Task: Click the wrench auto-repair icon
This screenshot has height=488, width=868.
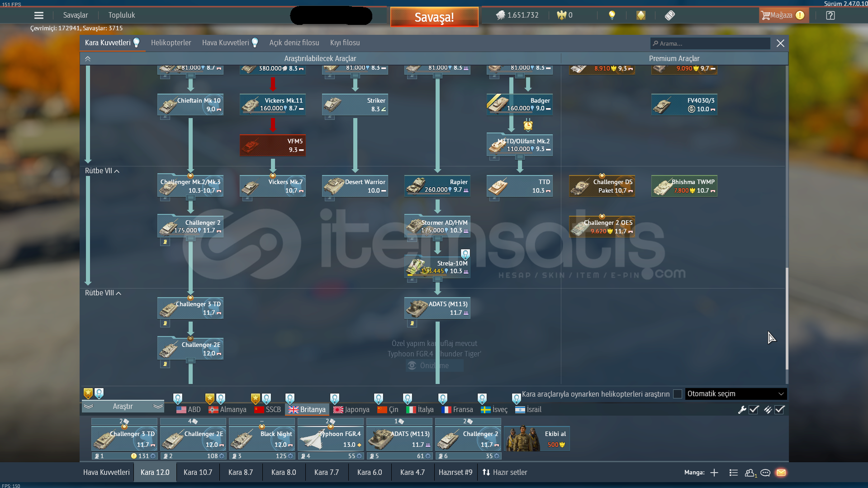Action: coord(742,410)
